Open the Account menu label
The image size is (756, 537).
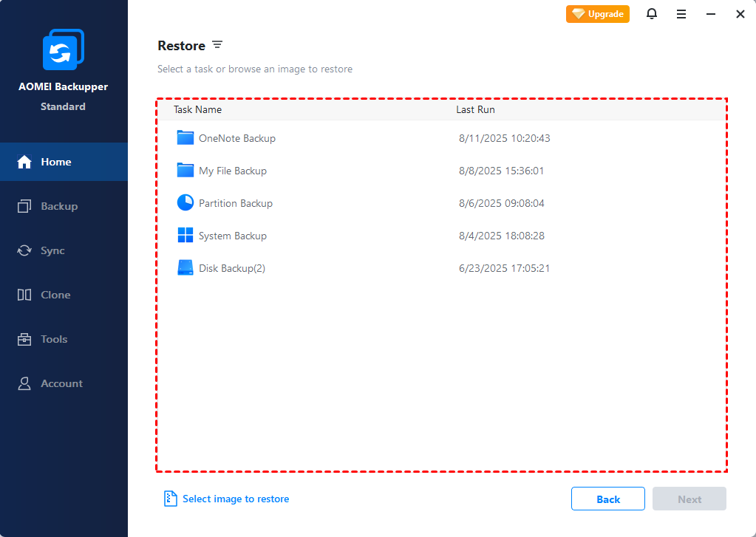tap(62, 383)
